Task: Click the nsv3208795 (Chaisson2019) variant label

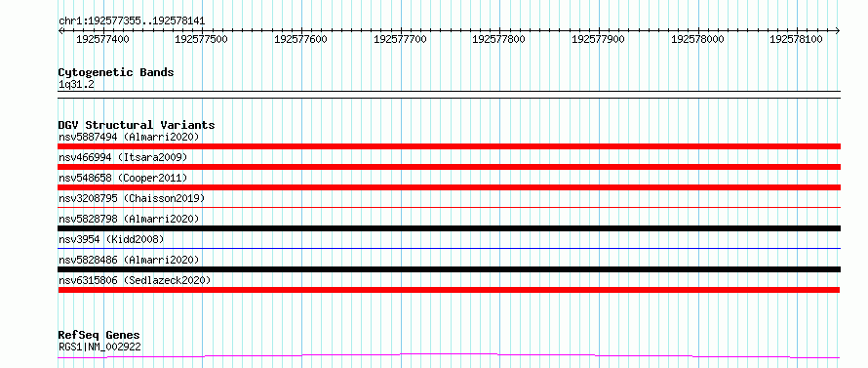Action: 132,198
